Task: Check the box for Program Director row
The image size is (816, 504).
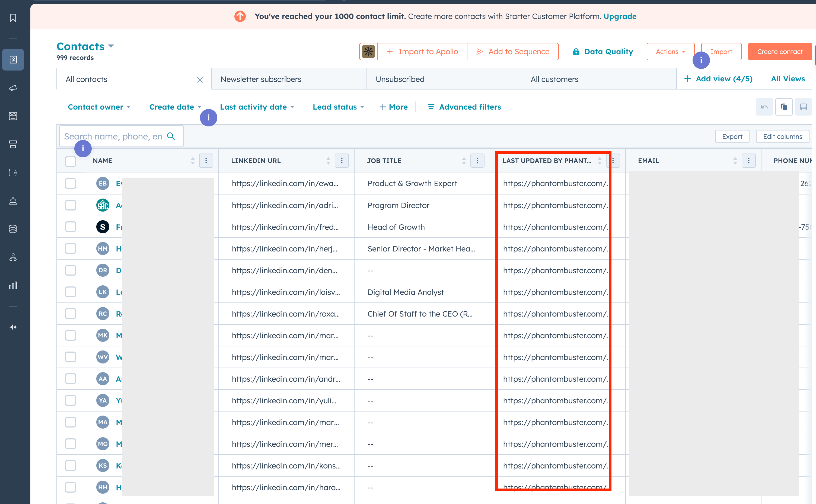Action: click(70, 205)
